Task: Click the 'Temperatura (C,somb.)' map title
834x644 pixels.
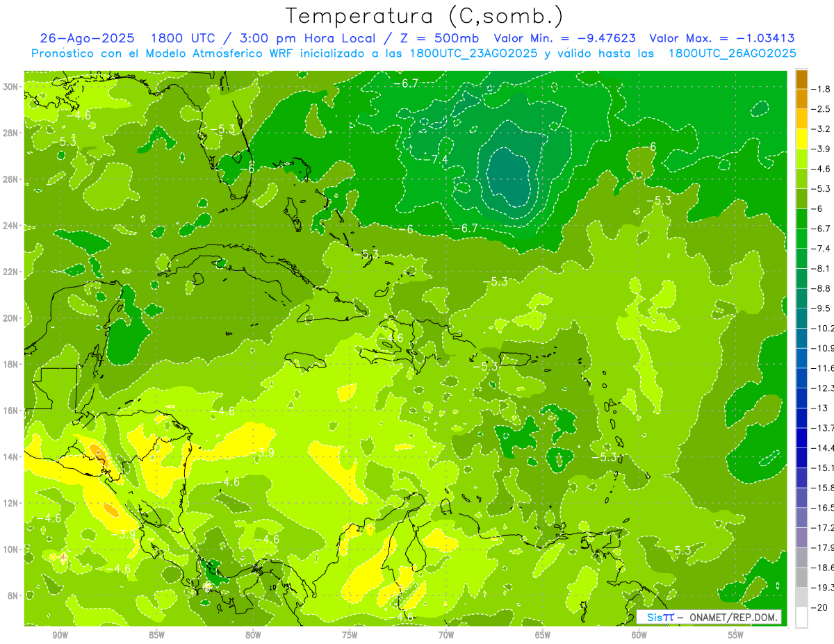Action: coord(425,16)
